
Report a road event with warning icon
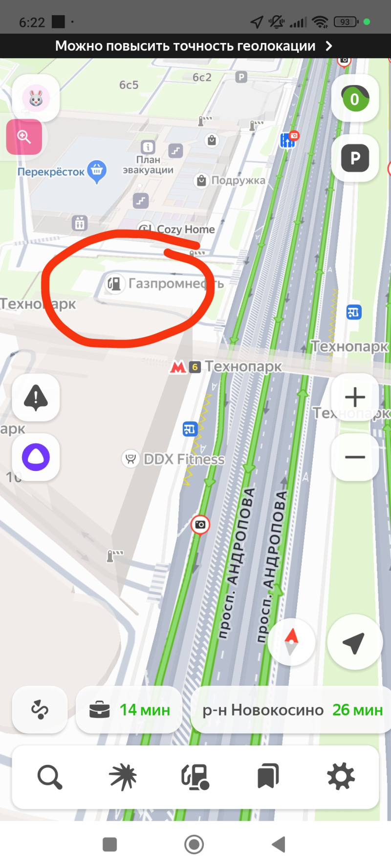(36, 398)
